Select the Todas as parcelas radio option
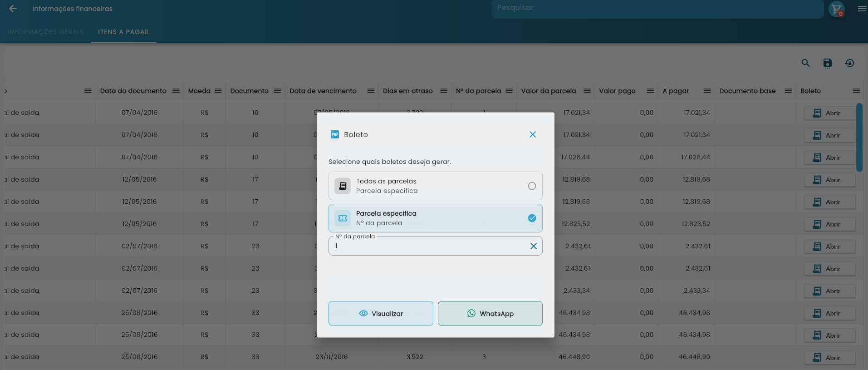 532,186
